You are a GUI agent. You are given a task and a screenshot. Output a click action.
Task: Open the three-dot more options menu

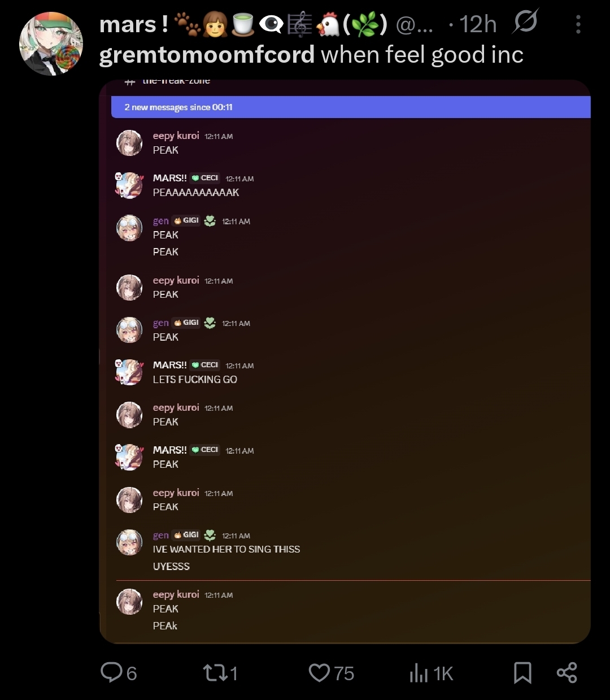pyautogui.click(x=578, y=24)
